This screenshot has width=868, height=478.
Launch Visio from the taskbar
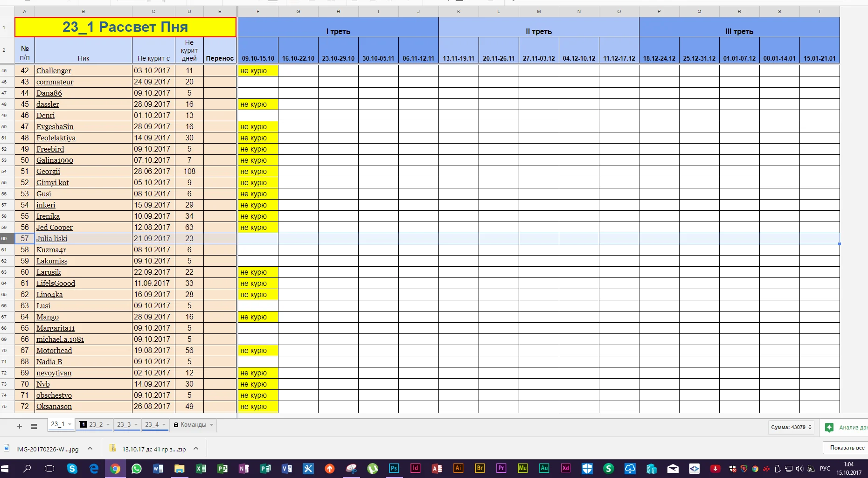[x=287, y=469]
